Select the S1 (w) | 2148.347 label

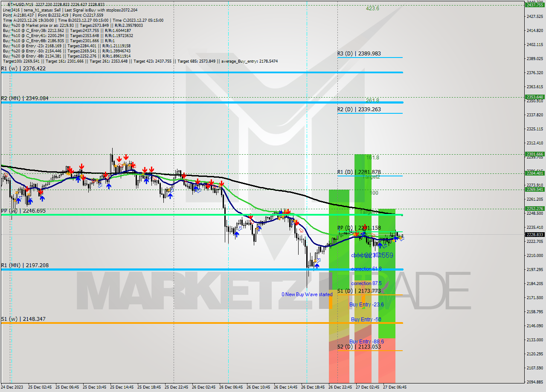23,319
